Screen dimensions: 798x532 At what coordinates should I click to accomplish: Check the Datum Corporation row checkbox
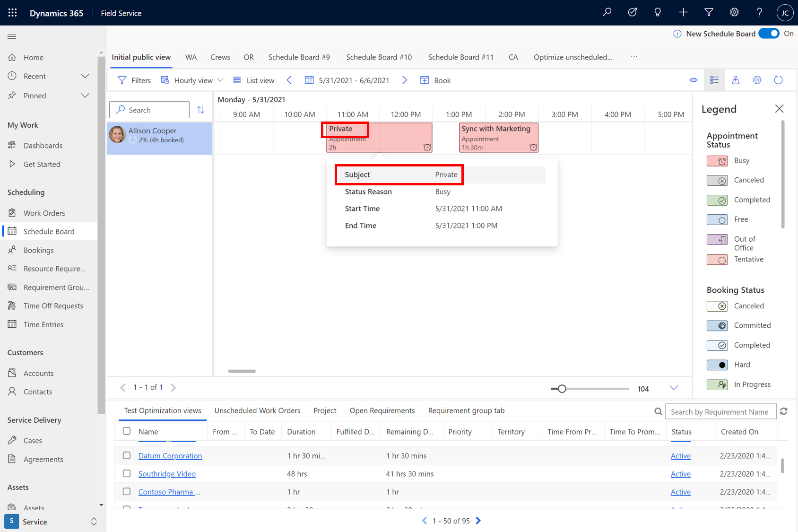pyautogui.click(x=127, y=455)
